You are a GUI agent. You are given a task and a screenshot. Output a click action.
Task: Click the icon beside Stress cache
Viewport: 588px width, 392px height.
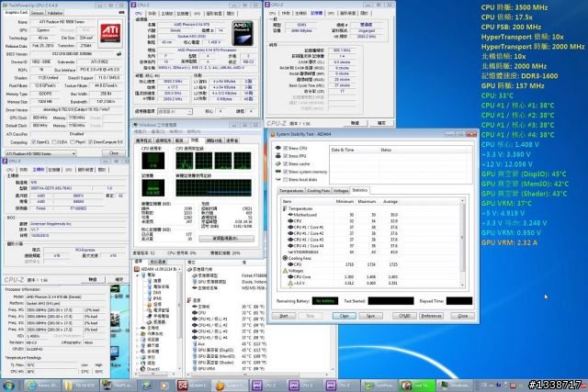(278, 163)
